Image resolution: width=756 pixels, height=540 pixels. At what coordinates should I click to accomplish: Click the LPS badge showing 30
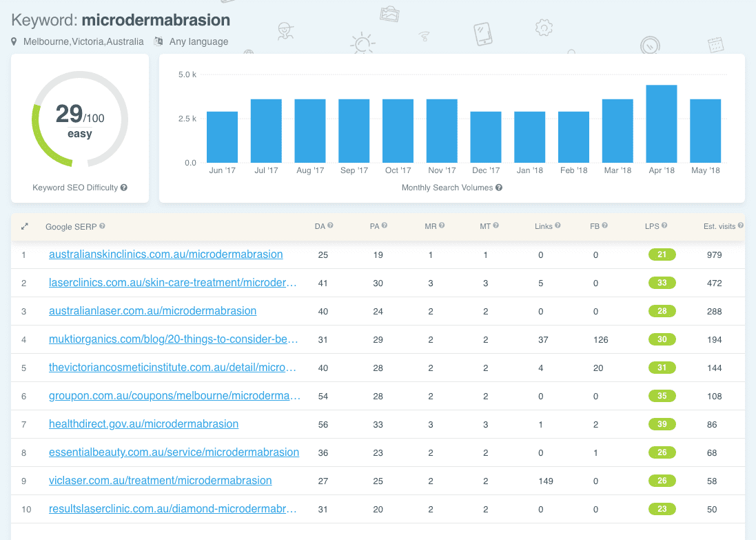coord(662,339)
